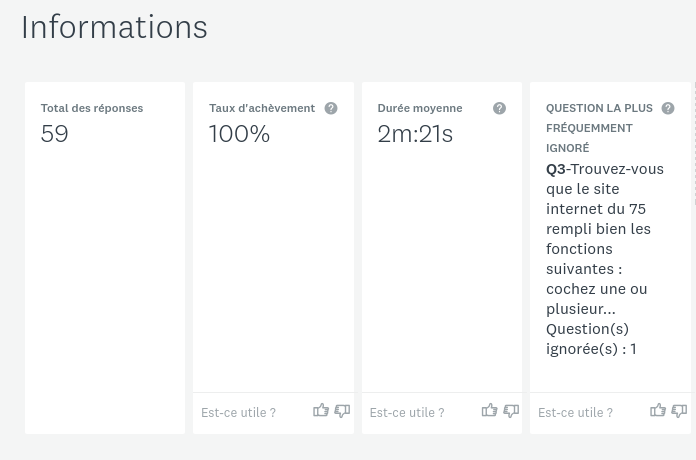Screen dimensions: 696x460
Task: Click "Est-ce utile ?" under Durée moyenne
Action: [x=406, y=412]
